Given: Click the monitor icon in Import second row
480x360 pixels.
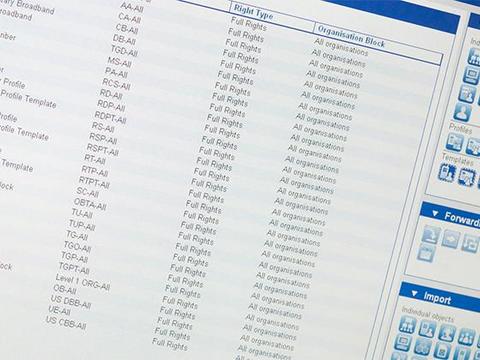Looking at the screenshot, I should (x=403, y=343).
